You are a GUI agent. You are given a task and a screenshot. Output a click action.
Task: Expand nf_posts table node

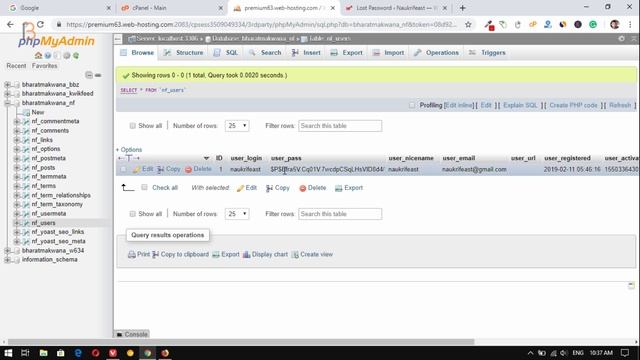[x=17, y=167]
